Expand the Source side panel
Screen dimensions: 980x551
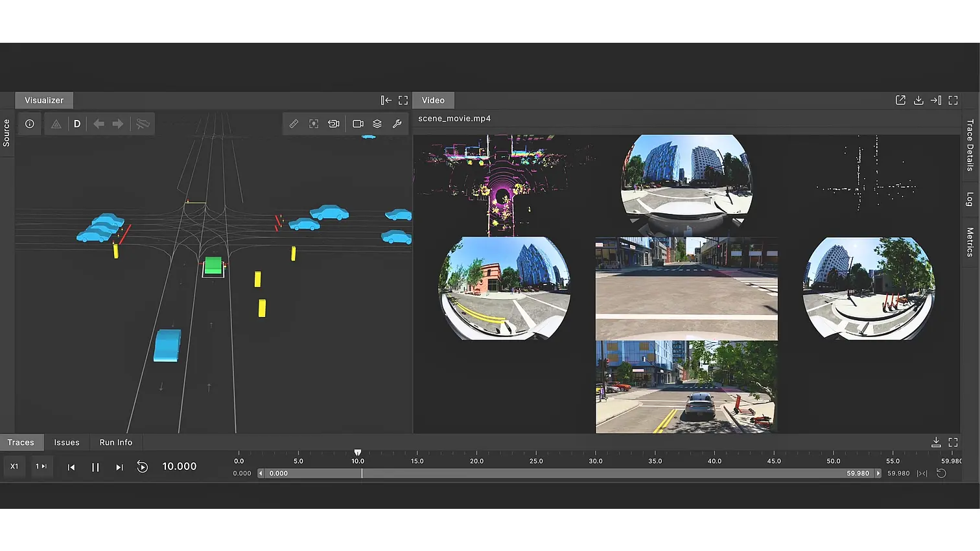(x=6, y=133)
